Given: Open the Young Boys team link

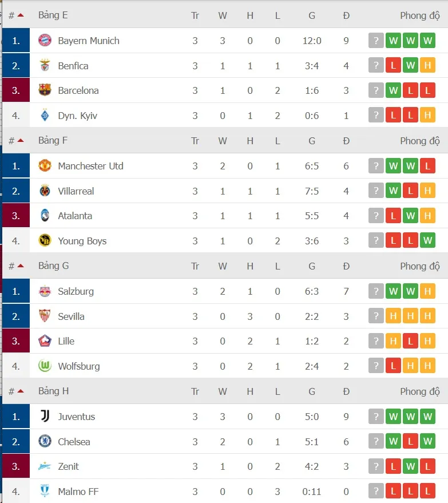Looking at the screenshot, I should tap(82, 241).
